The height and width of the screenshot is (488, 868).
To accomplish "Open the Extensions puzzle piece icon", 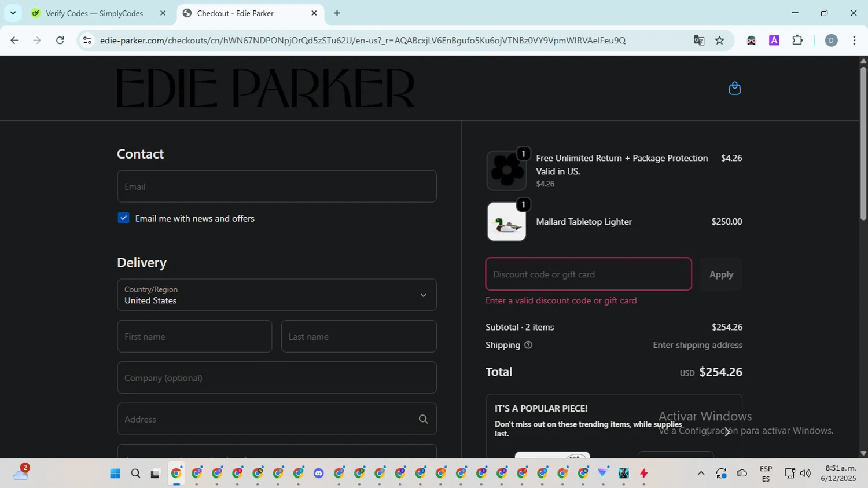I will [797, 41].
